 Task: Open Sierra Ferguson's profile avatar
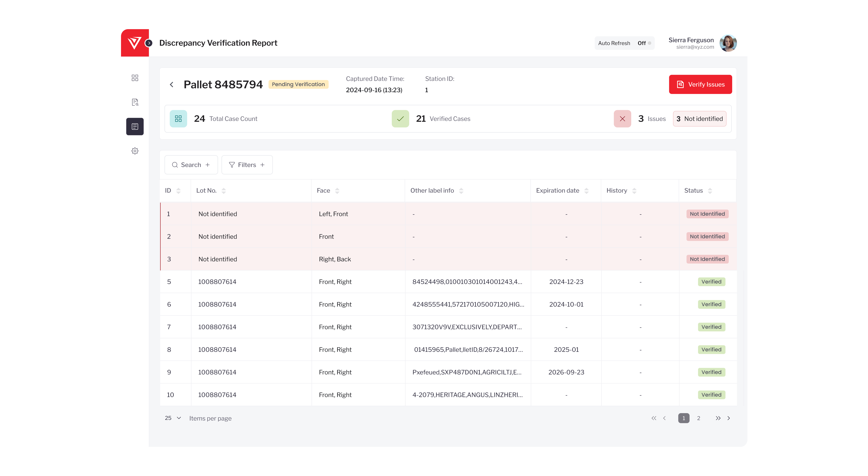point(728,43)
